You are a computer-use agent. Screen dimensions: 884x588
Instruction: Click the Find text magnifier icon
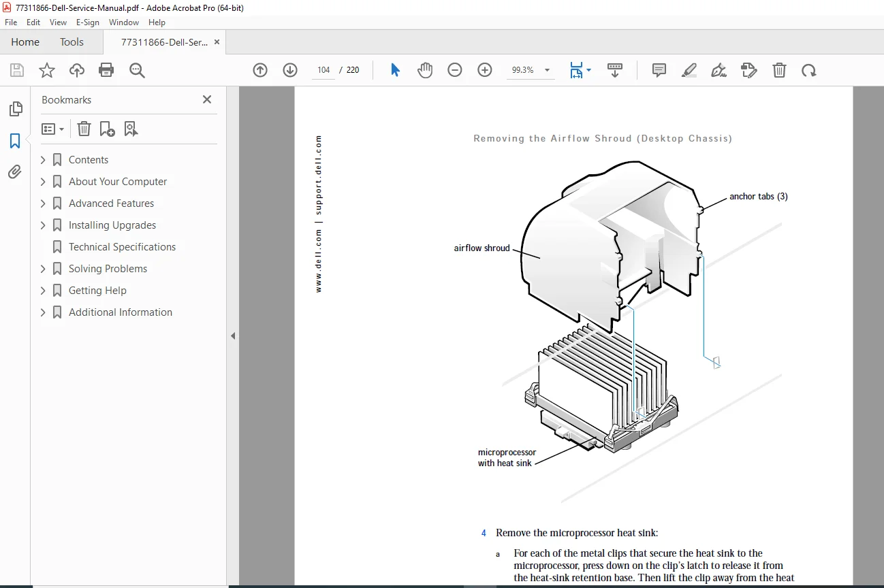(x=138, y=70)
